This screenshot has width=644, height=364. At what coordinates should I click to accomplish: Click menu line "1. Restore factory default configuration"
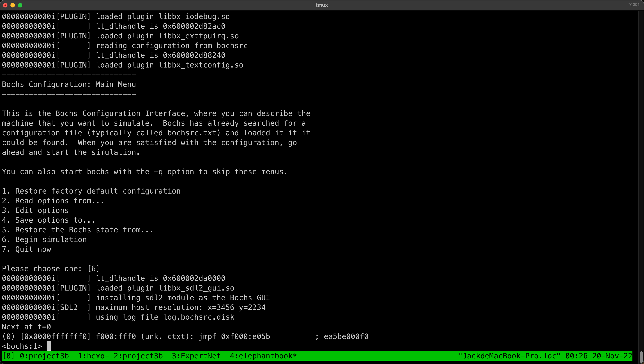[91, 191]
